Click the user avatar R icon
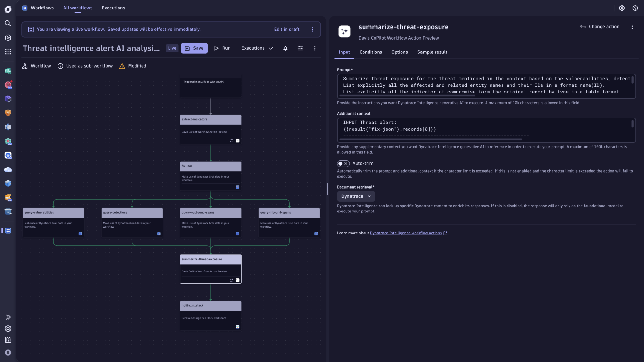The width and height of the screenshot is (644, 362). click(x=8, y=353)
